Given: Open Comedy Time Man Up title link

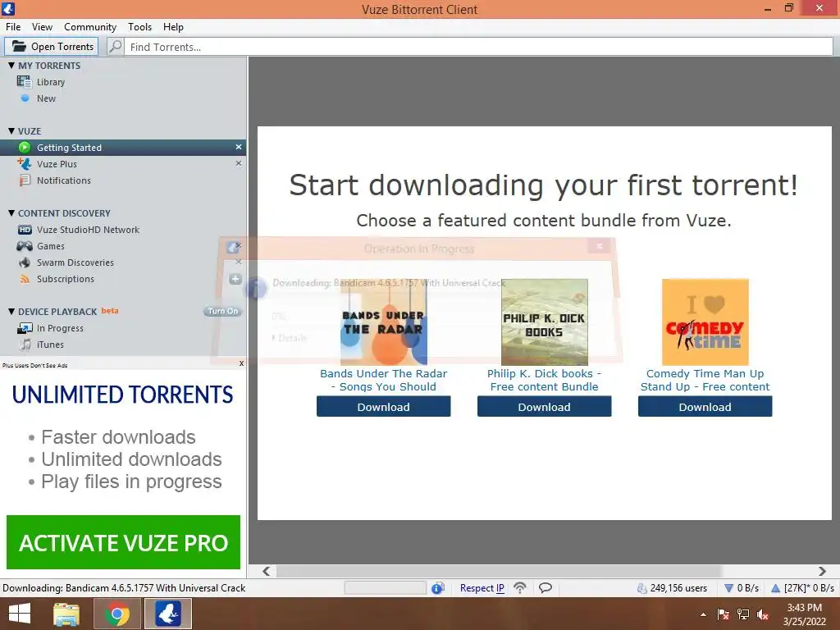Looking at the screenshot, I should [x=705, y=381].
